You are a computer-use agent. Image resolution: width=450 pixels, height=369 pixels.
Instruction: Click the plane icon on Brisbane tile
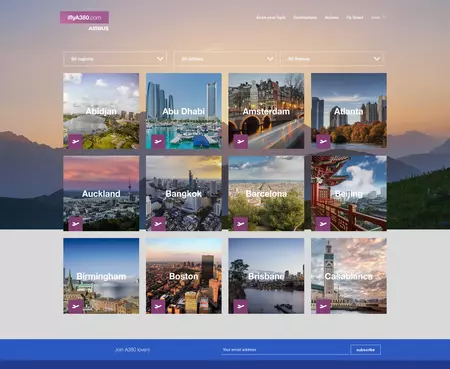click(x=241, y=306)
